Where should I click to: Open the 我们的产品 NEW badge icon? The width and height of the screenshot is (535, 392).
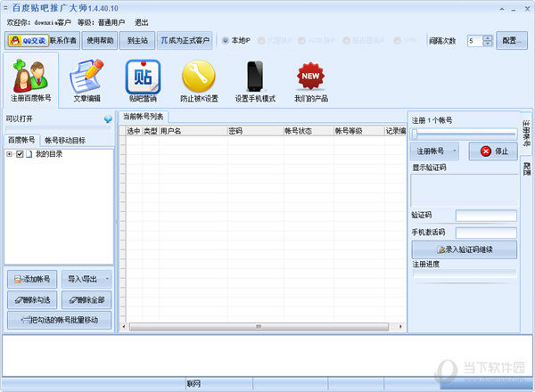point(311,80)
